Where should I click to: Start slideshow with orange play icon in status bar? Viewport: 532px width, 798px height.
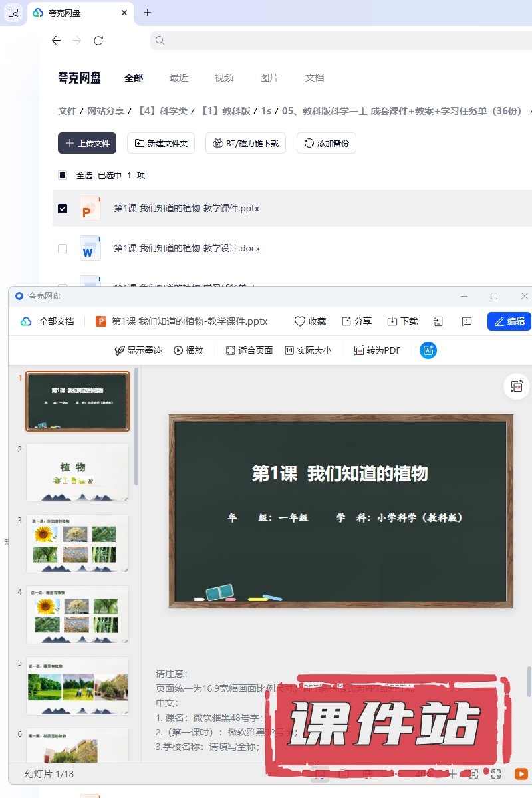click(x=521, y=773)
